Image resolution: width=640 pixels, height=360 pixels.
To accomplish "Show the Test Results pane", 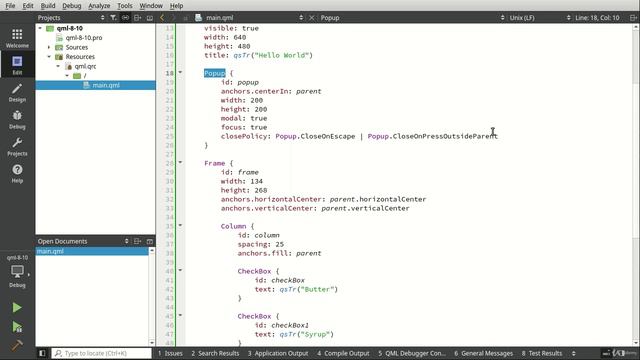I will pos(542,353).
